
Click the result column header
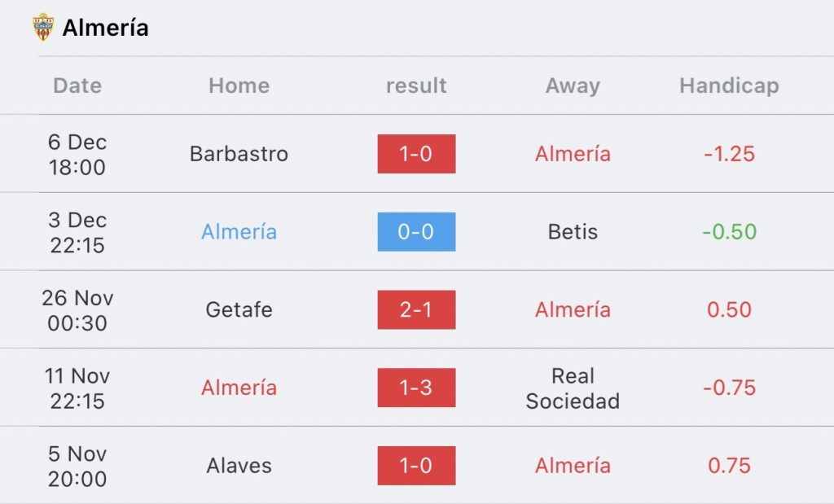point(416,85)
